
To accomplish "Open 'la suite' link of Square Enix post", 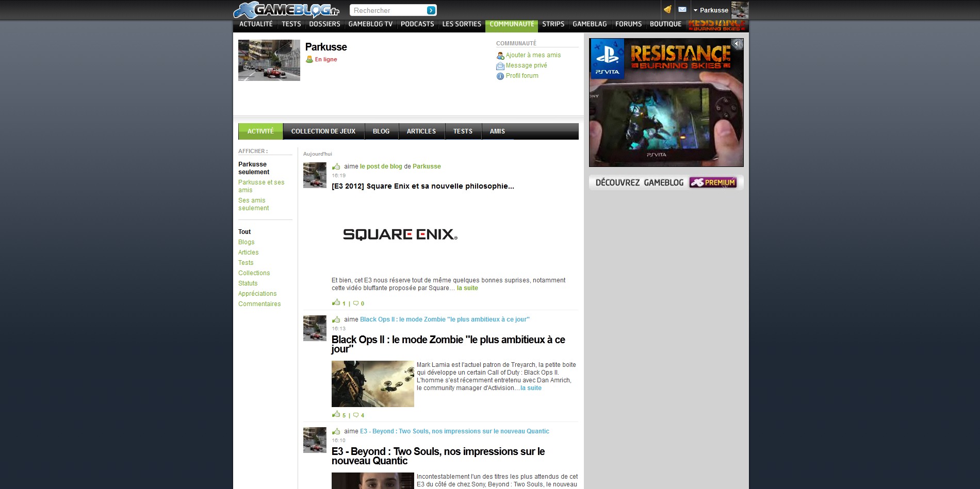I will [467, 288].
